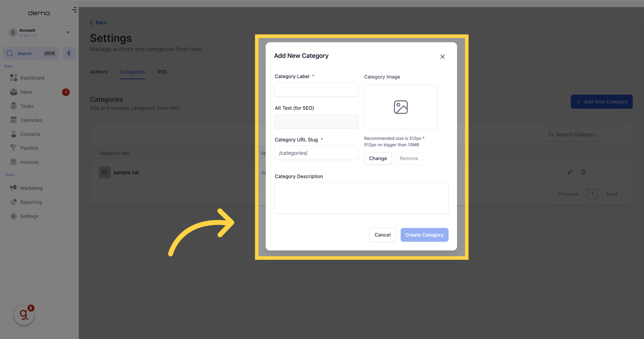Cancel the new category dialog
This screenshot has height=339, width=644.
(382, 235)
